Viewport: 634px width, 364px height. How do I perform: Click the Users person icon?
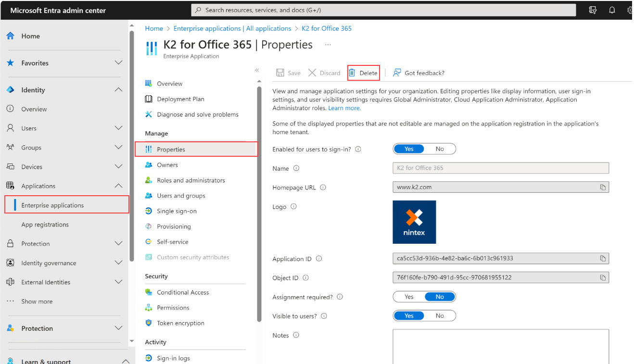(x=10, y=128)
